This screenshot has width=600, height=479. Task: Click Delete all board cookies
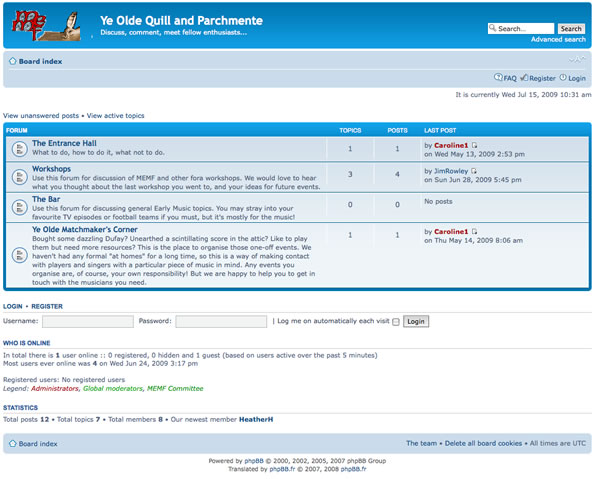483,443
